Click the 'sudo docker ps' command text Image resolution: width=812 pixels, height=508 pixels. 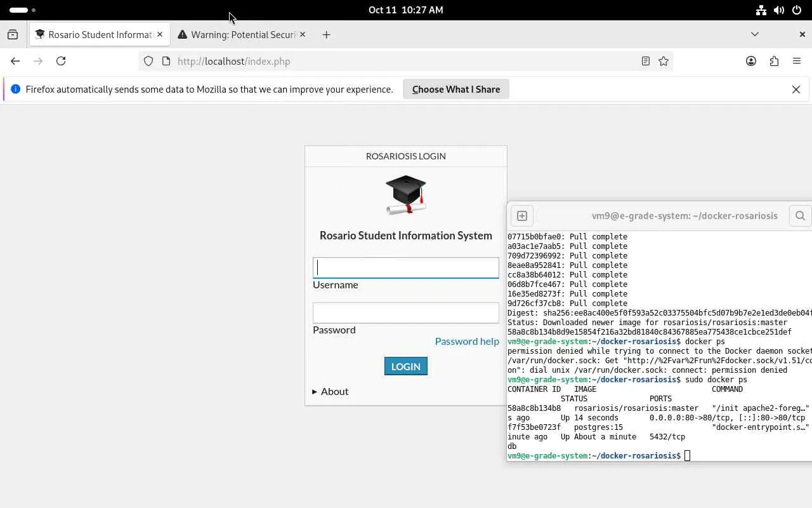716,380
